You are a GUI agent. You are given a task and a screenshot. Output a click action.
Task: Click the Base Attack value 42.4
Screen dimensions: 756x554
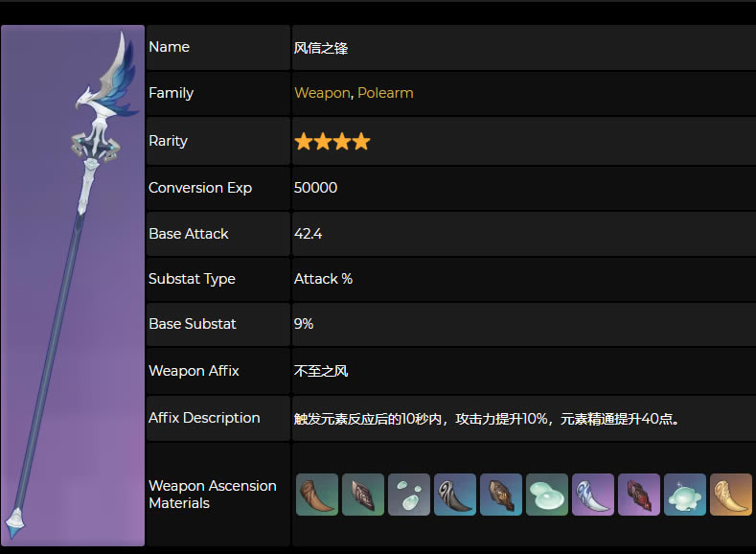coord(309,234)
